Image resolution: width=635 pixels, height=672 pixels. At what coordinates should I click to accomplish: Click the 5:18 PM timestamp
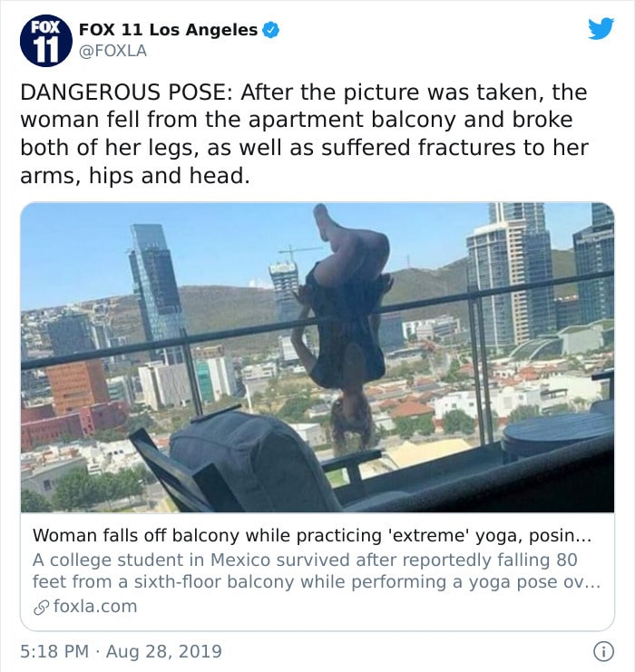(x=54, y=651)
